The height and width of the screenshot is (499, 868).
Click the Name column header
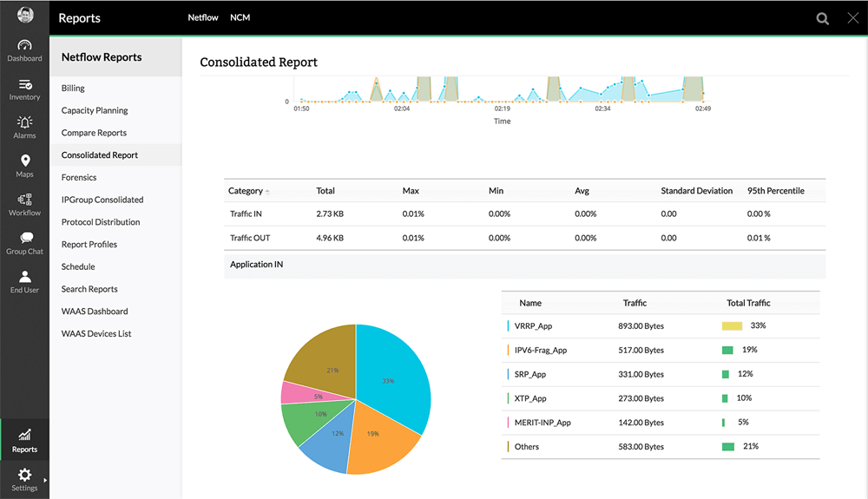pyautogui.click(x=530, y=303)
